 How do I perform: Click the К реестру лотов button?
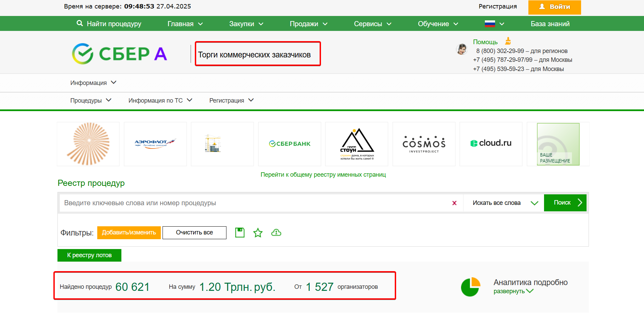89,255
